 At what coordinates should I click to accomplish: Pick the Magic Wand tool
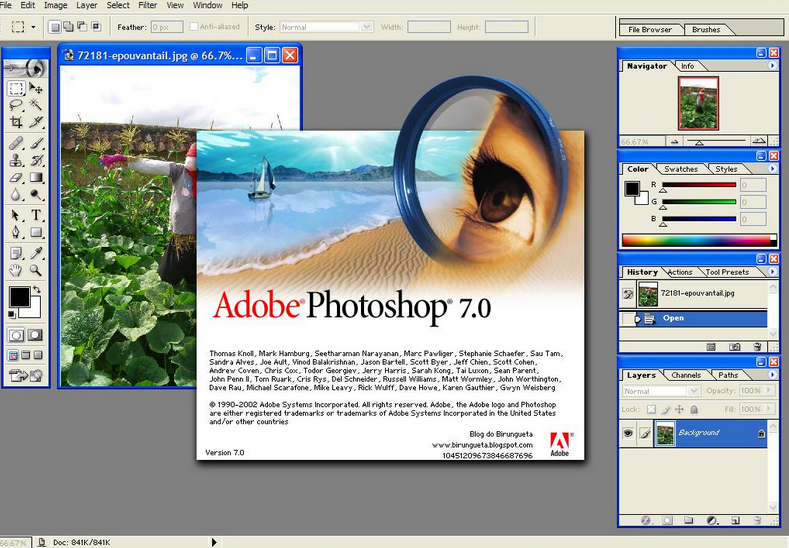(36, 105)
